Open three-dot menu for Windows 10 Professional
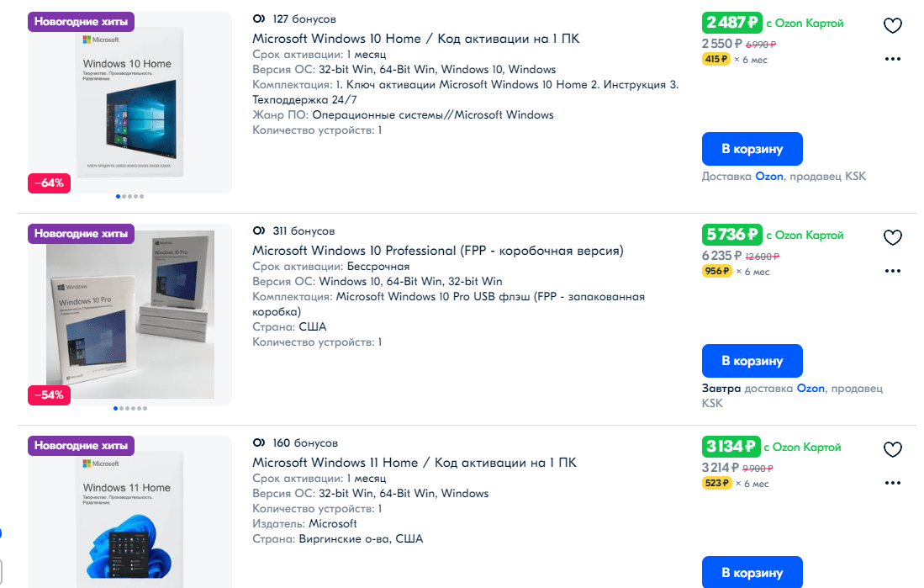 tap(892, 271)
